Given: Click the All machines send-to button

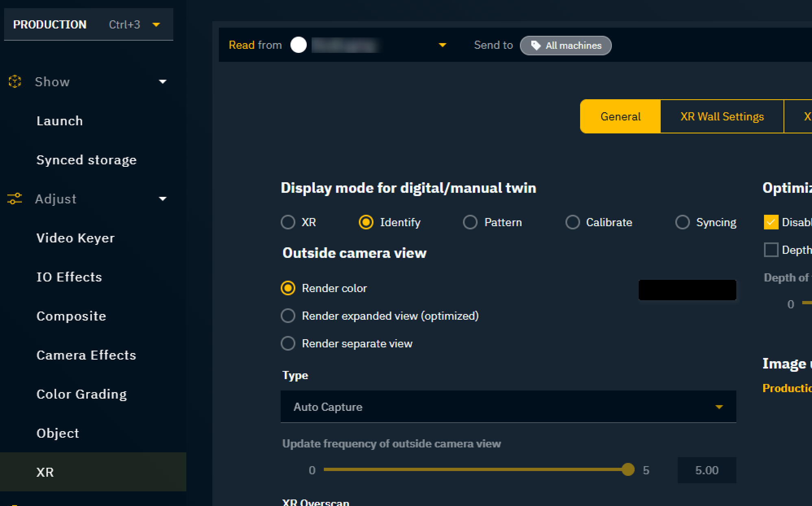Looking at the screenshot, I should pyautogui.click(x=565, y=46).
